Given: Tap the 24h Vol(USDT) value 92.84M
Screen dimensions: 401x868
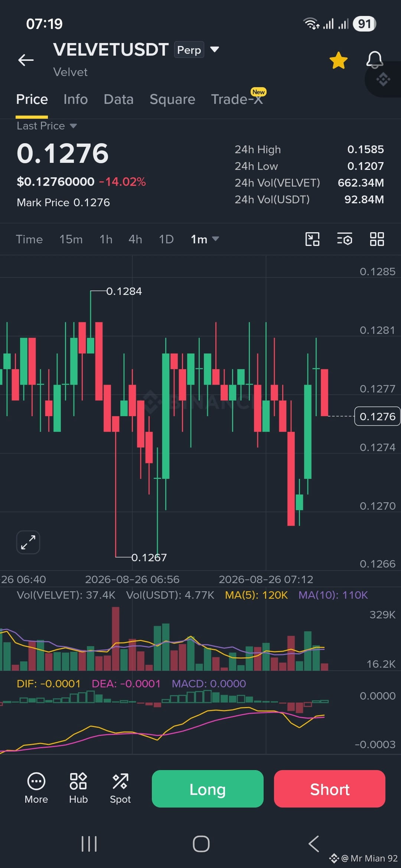Looking at the screenshot, I should (x=364, y=200).
